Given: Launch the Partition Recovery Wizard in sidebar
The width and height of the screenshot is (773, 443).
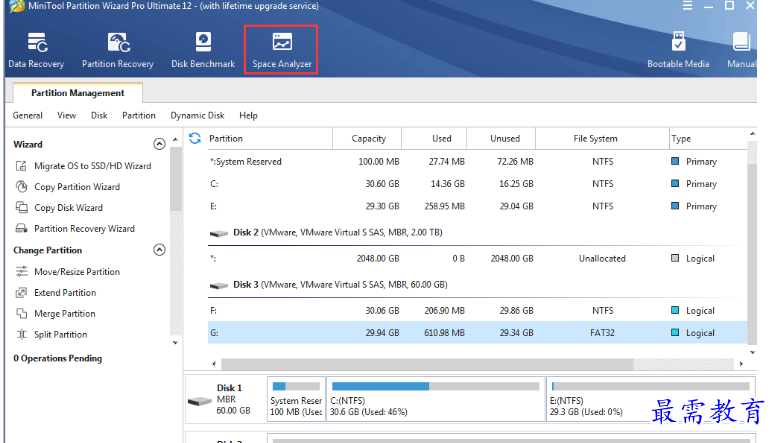Looking at the screenshot, I should coord(75,229).
